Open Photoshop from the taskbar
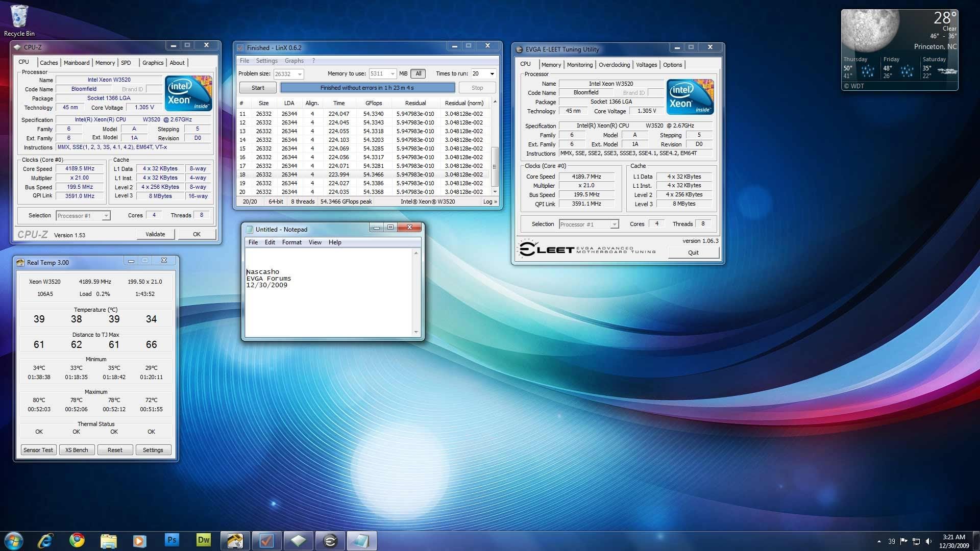This screenshot has height=551, width=980. tap(172, 540)
